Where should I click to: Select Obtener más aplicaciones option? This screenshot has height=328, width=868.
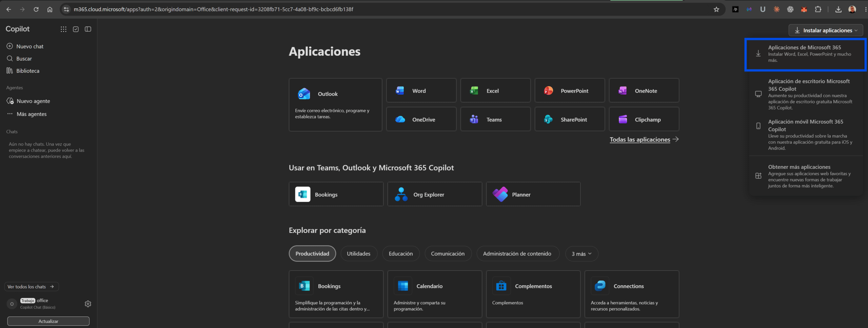(806, 176)
